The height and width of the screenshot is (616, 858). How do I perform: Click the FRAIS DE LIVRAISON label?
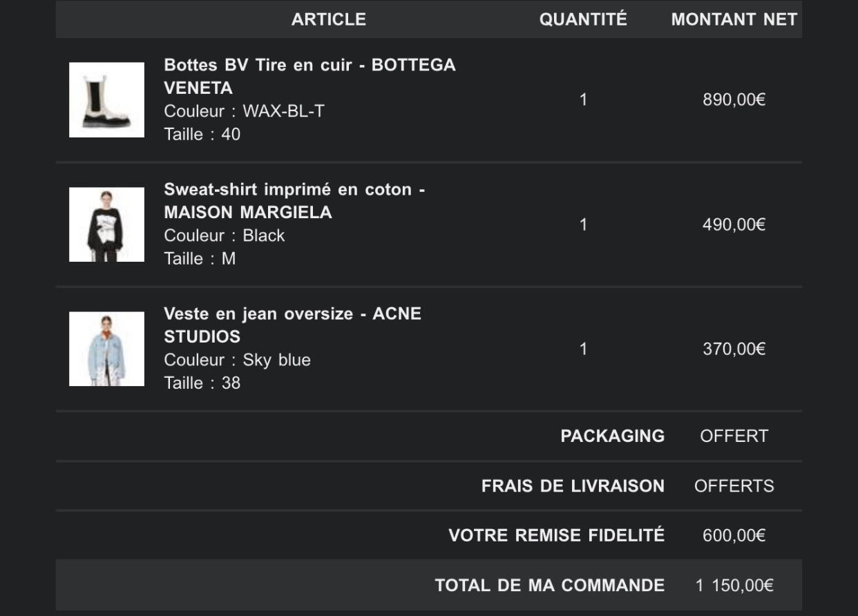coord(573,485)
